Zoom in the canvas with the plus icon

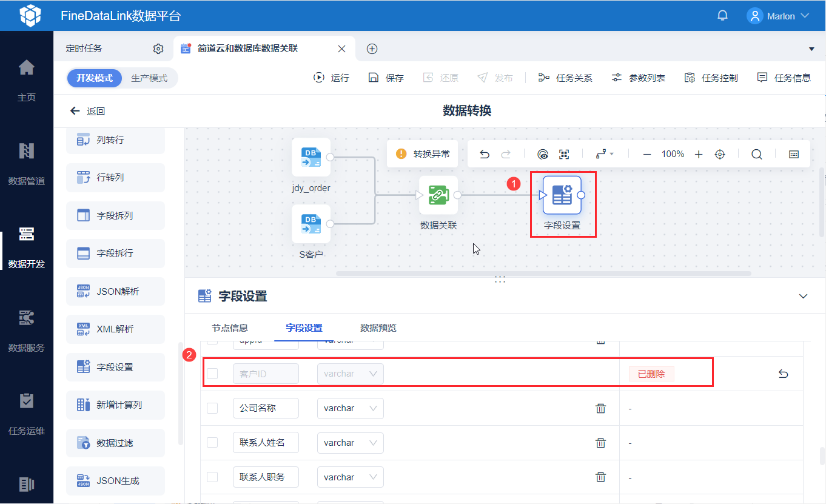click(x=699, y=154)
